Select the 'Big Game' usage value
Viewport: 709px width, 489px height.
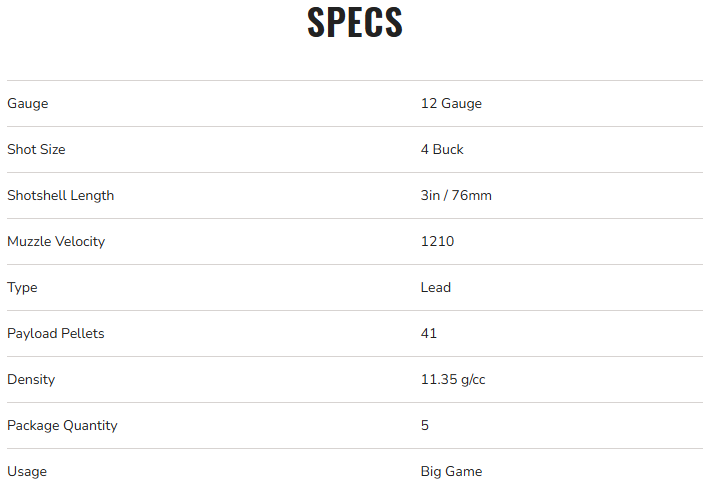pyautogui.click(x=451, y=472)
